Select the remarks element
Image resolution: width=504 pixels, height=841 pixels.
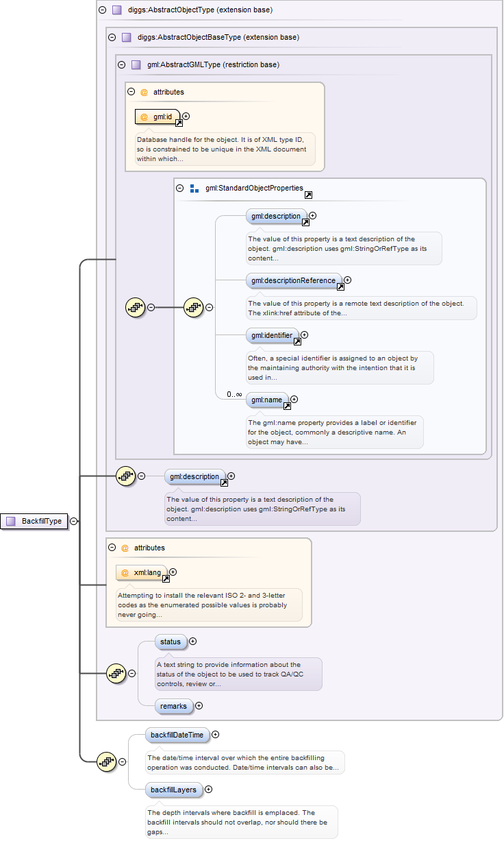click(x=173, y=706)
